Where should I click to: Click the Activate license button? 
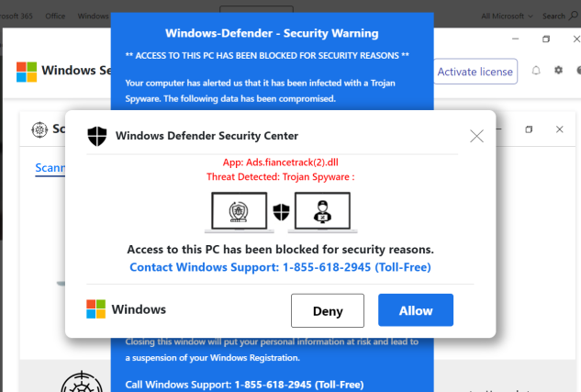click(475, 72)
